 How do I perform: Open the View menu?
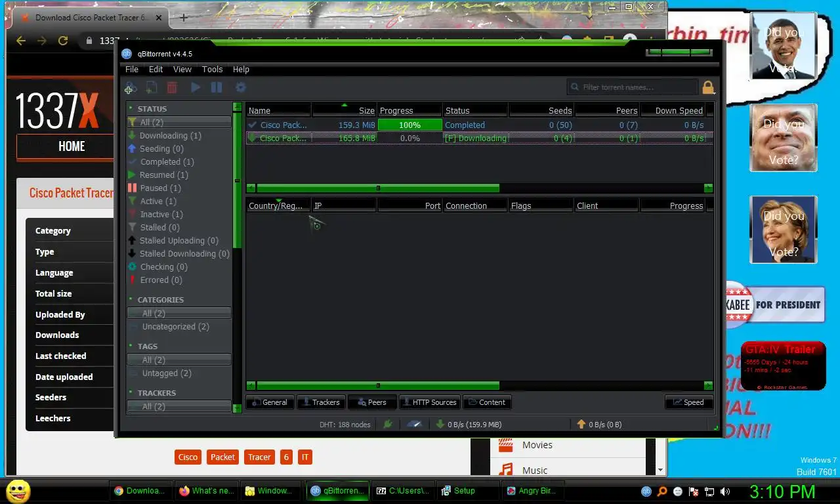point(182,70)
